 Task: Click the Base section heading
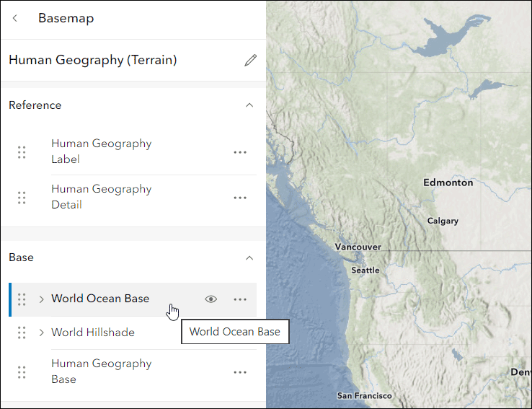tap(21, 258)
